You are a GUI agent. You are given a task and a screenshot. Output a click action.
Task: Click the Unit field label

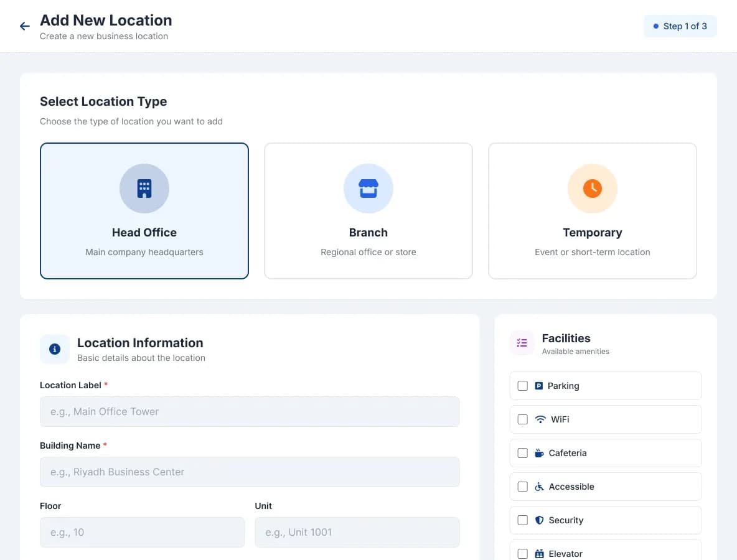pos(263,506)
